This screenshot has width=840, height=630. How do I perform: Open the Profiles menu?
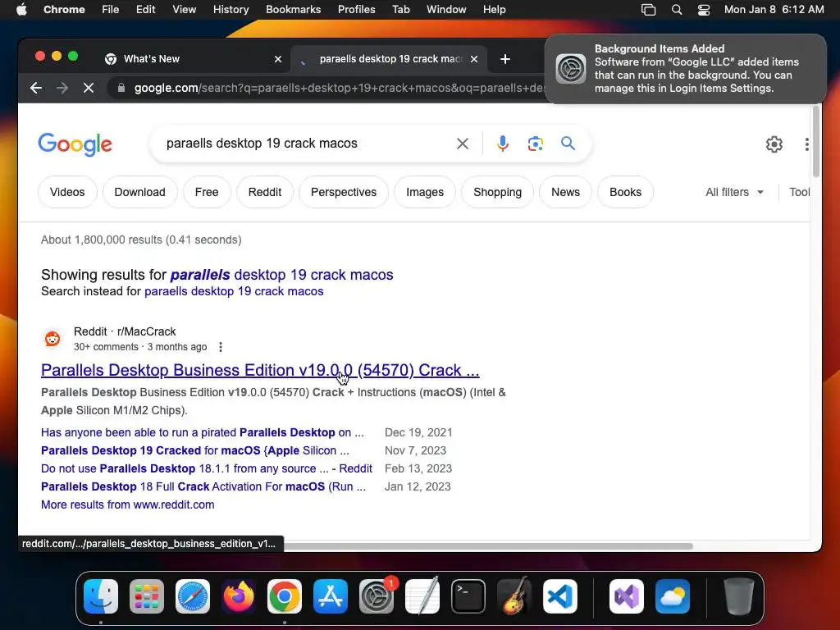[x=356, y=10]
